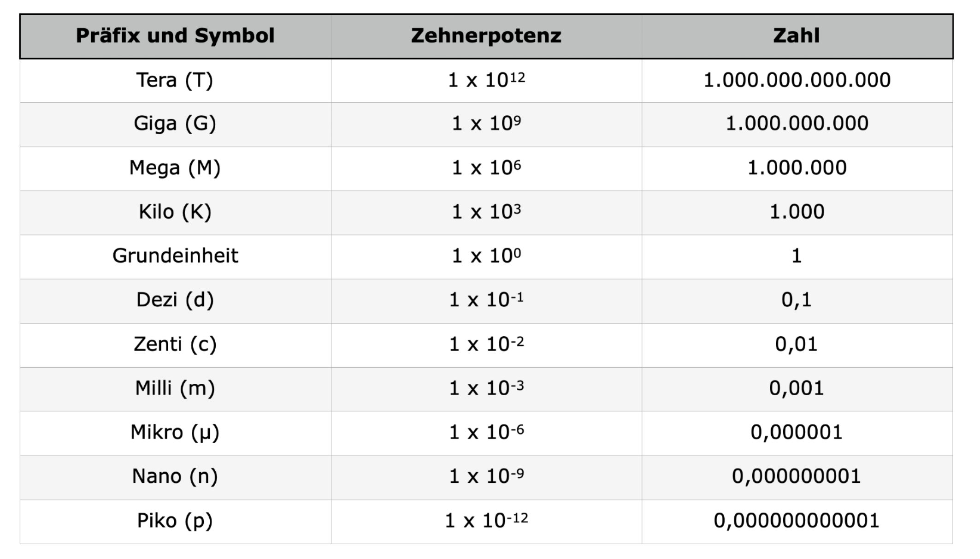Click the 'Zehnerpotenz' column header

[486, 36]
